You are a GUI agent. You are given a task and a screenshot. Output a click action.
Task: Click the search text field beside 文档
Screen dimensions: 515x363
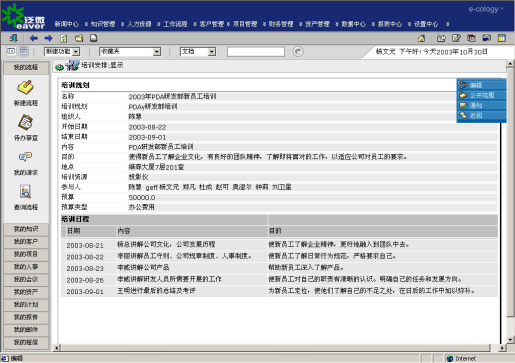point(256,52)
